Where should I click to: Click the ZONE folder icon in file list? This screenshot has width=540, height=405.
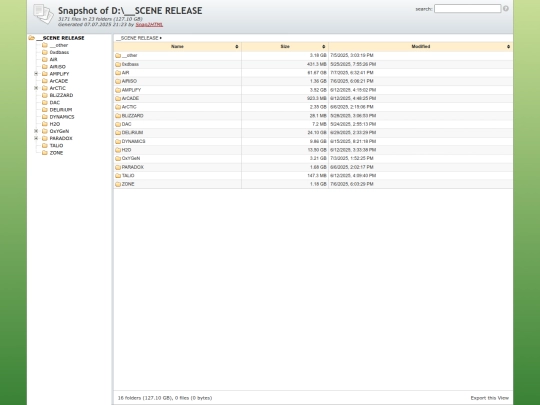(x=118, y=184)
